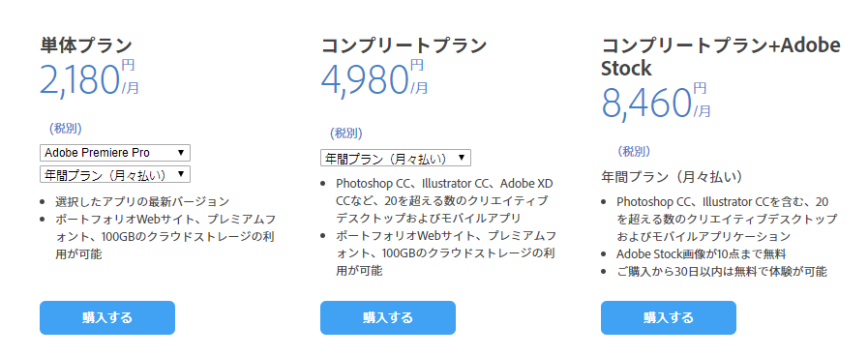Click the 選択したアプリの最新バージョン bullet
Viewport: 868px width, 356px height.
point(142,201)
